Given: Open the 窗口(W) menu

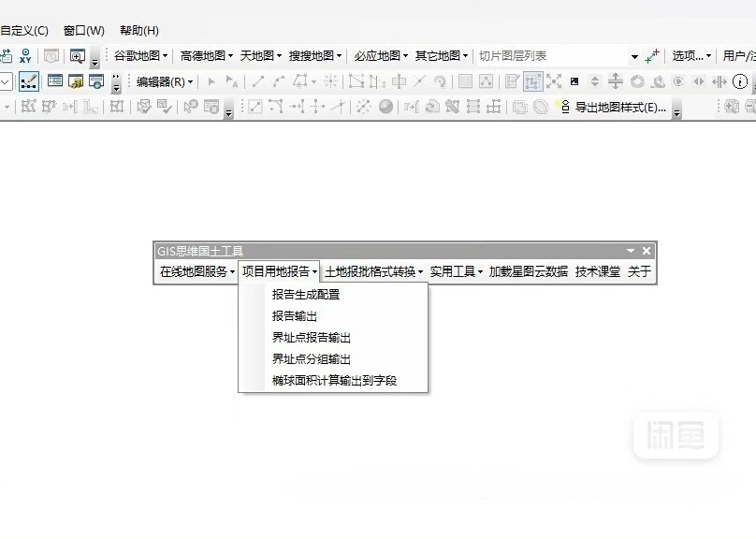Looking at the screenshot, I should coord(84,31).
